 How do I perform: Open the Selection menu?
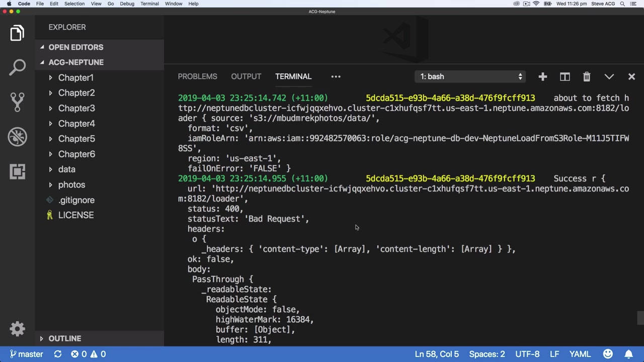point(74,4)
